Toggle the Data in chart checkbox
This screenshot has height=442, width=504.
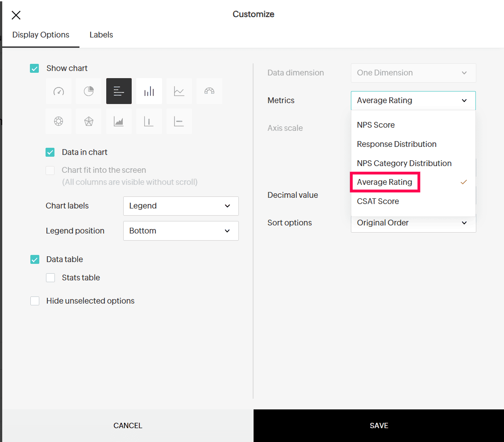pos(50,152)
